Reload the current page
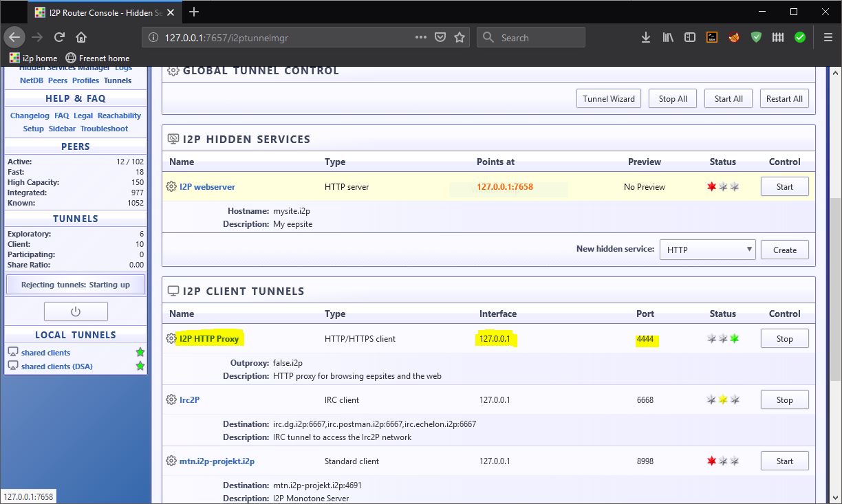Image resolution: width=842 pixels, height=504 pixels. [x=59, y=37]
